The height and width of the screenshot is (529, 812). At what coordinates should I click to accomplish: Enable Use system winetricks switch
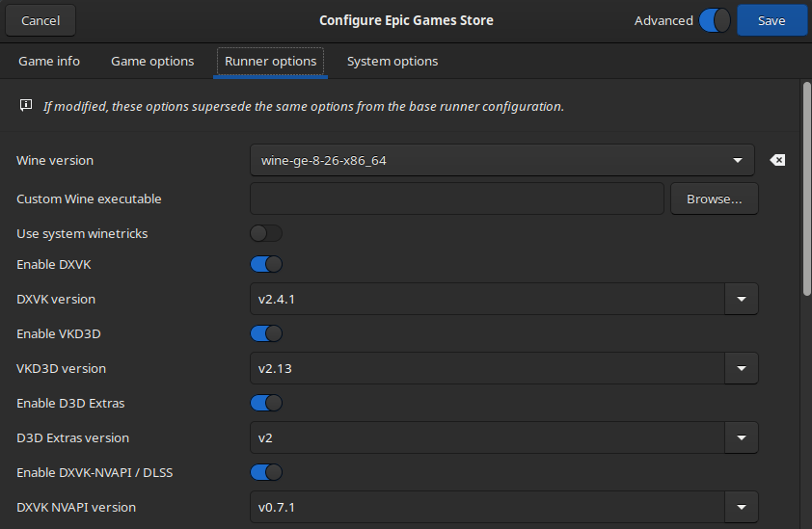[266, 233]
